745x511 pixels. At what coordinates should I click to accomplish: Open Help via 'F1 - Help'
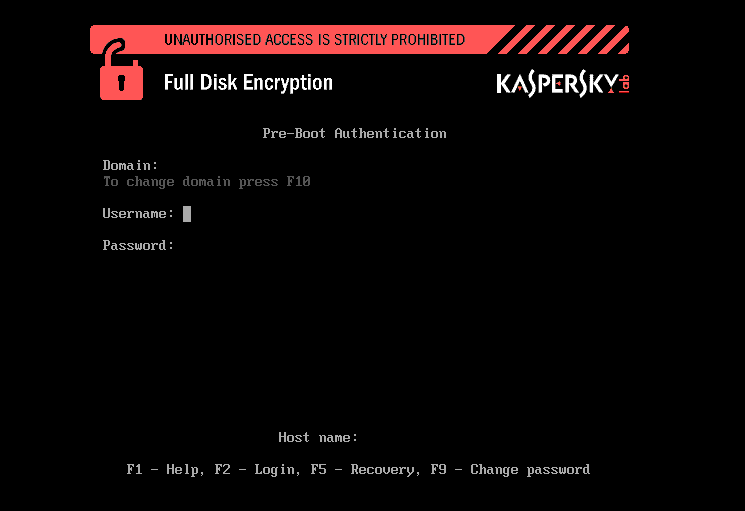point(163,469)
